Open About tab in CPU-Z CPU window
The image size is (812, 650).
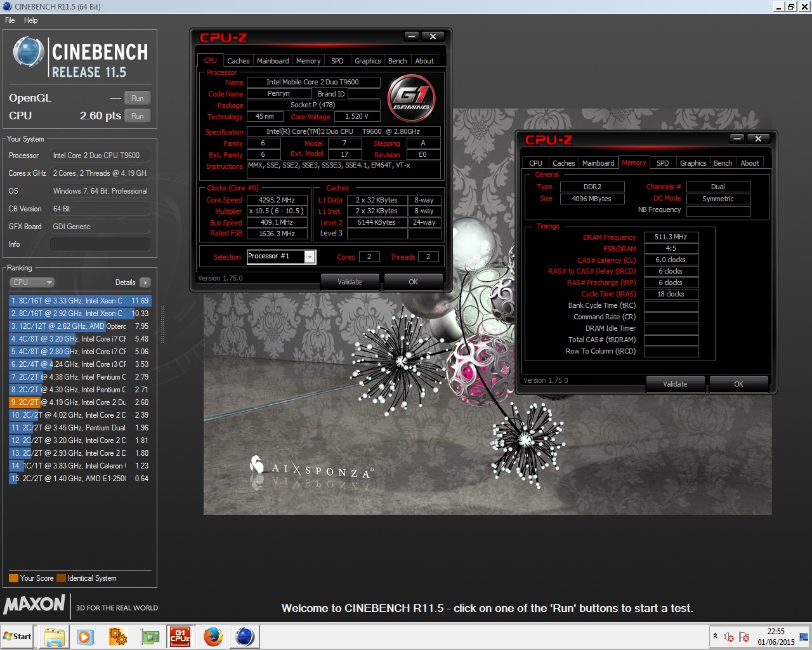(424, 61)
